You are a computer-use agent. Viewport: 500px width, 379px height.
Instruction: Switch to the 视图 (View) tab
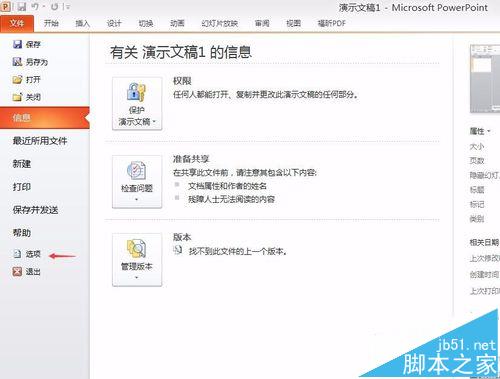point(293,23)
